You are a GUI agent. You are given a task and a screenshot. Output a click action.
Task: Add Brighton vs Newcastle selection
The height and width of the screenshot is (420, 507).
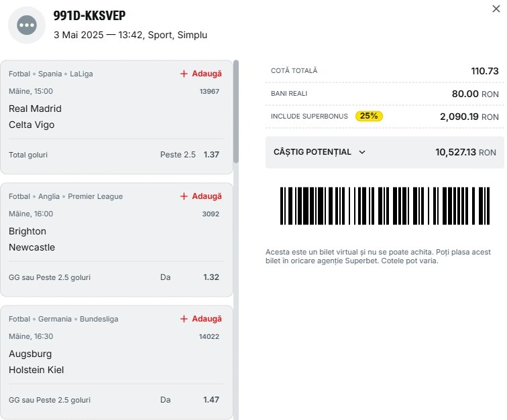point(201,196)
